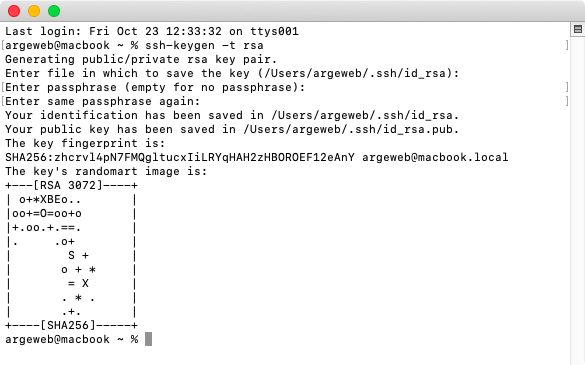585x365 pixels.
Task: Click the "S" character in the randomart
Action: click(x=71, y=255)
